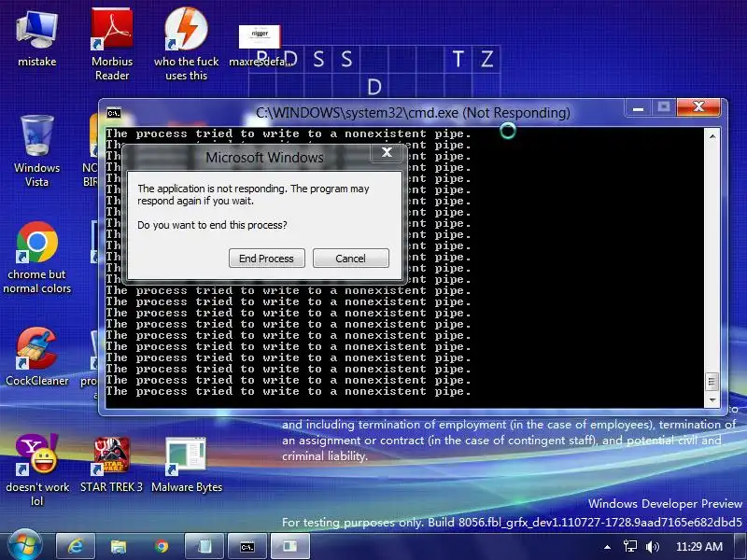Select the last window button on taskbar
The height and width of the screenshot is (560, 747).
290,546
